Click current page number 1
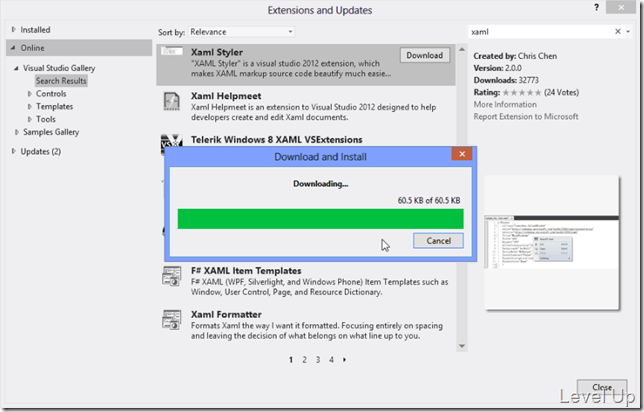This screenshot has height=412, width=644. 291,360
